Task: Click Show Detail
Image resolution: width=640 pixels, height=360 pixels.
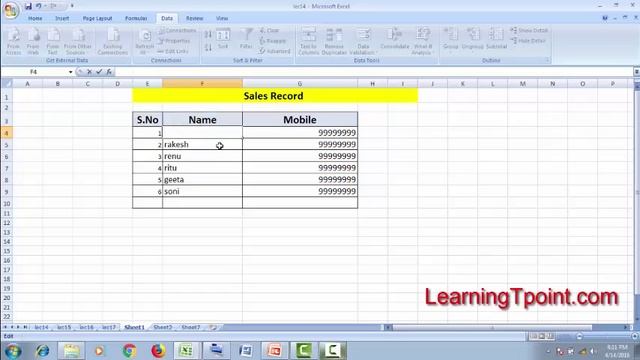Action: coord(529,31)
